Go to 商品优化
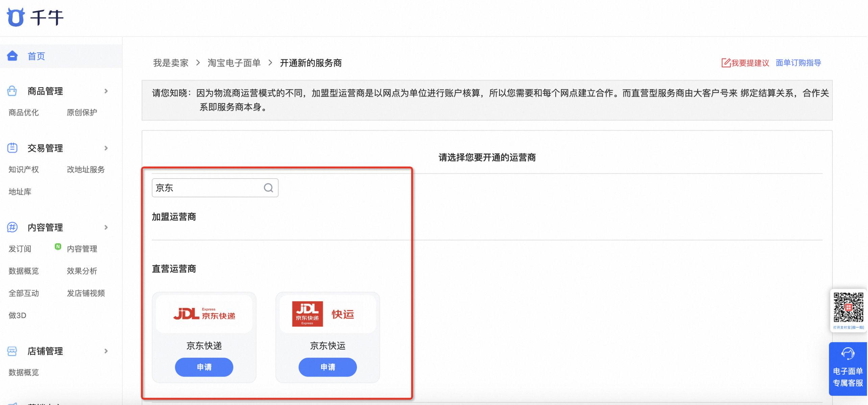This screenshot has width=868, height=405. click(24, 113)
